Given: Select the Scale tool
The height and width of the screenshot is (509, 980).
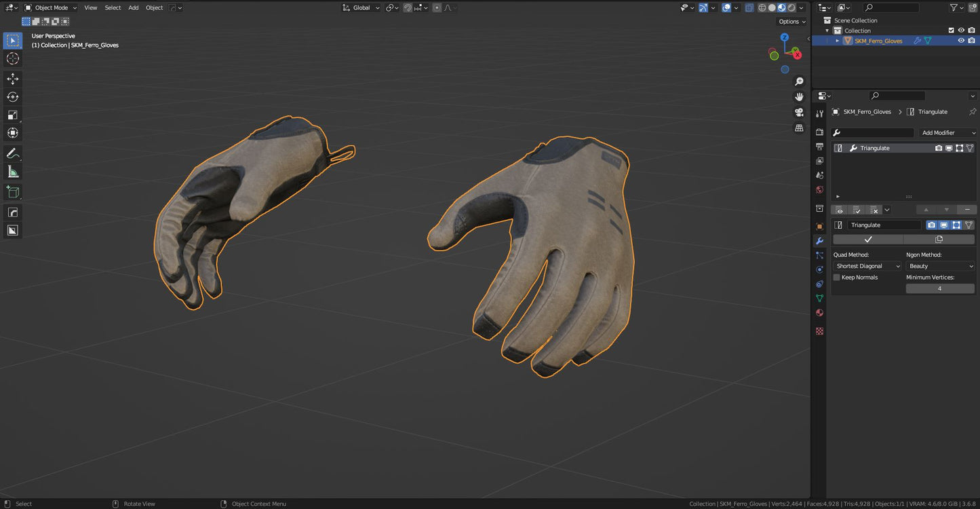Looking at the screenshot, I should pyautogui.click(x=12, y=115).
